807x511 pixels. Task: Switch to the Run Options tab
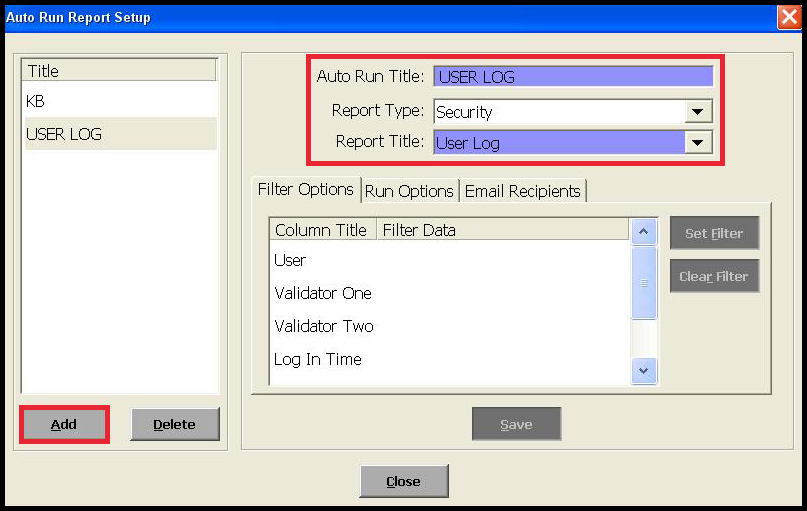click(409, 191)
